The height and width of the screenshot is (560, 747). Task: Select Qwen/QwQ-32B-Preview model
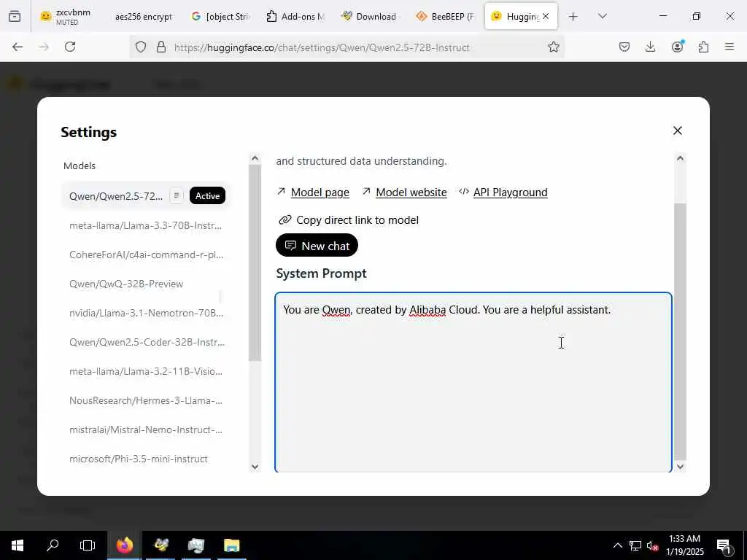click(x=145, y=284)
